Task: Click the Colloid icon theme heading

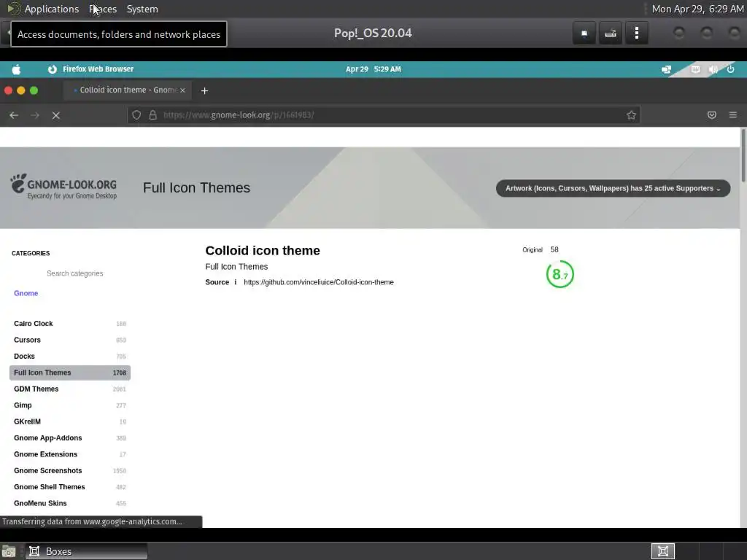Action: (x=263, y=251)
